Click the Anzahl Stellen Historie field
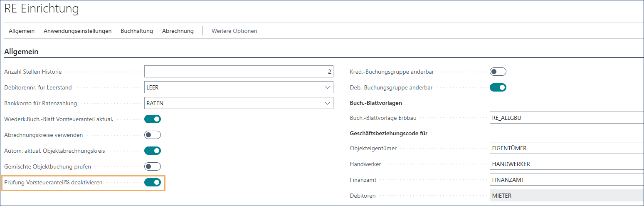 [x=238, y=72]
